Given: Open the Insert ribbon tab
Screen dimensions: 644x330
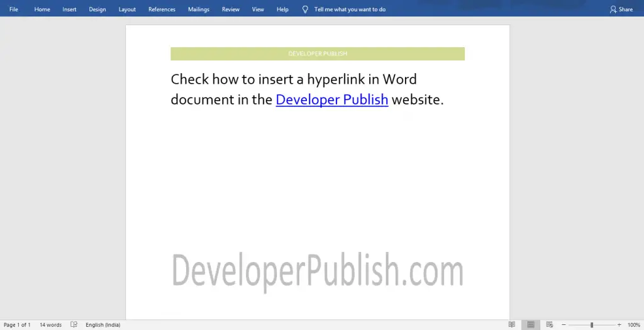Looking at the screenshot, I should (69, 9).
